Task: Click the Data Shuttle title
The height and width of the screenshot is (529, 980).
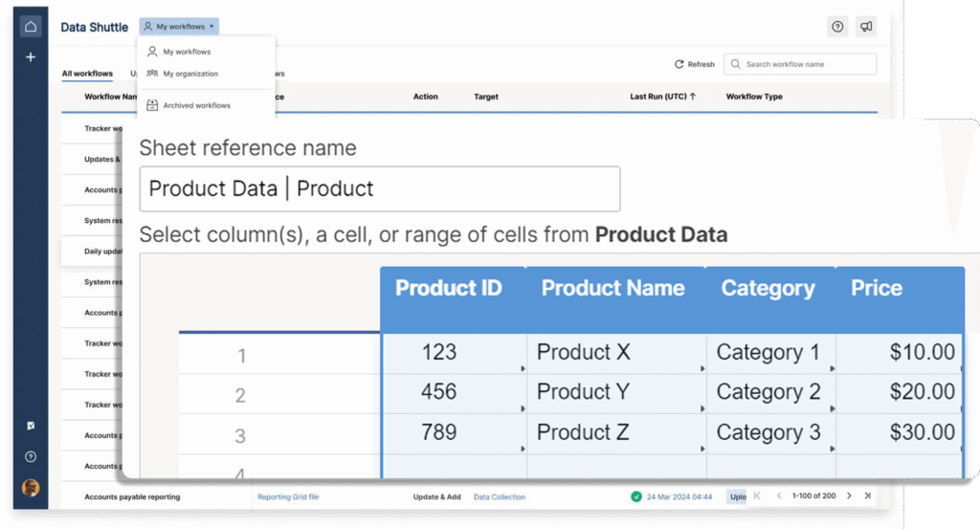Action: pos(95,27)
